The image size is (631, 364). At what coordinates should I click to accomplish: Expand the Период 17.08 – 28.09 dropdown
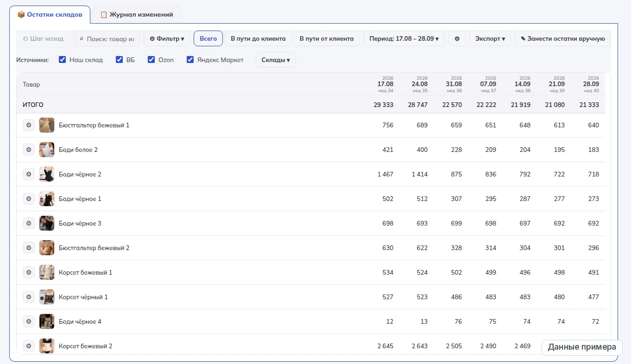[x=404, y=38]
